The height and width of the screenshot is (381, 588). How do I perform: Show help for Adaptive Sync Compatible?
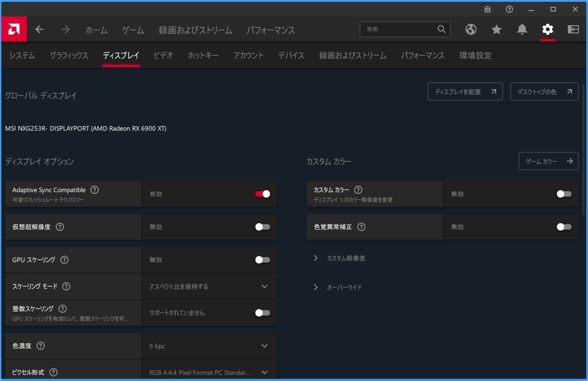point(95,190)
